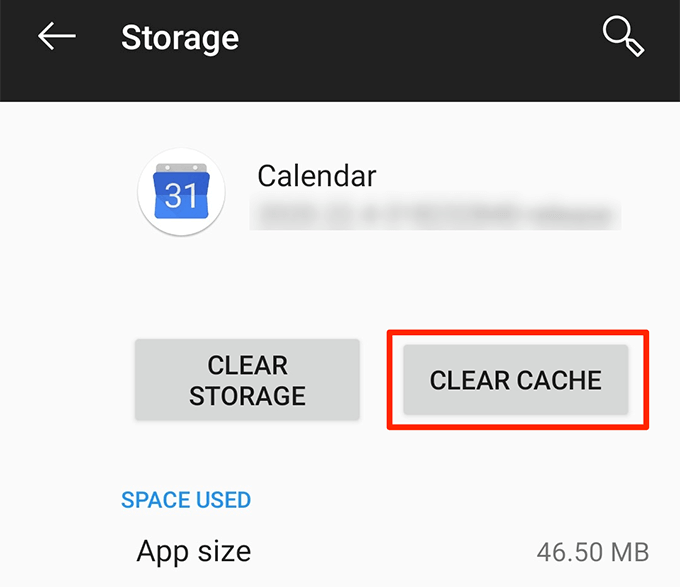Tap the back arrow in header

coord(57,37)
